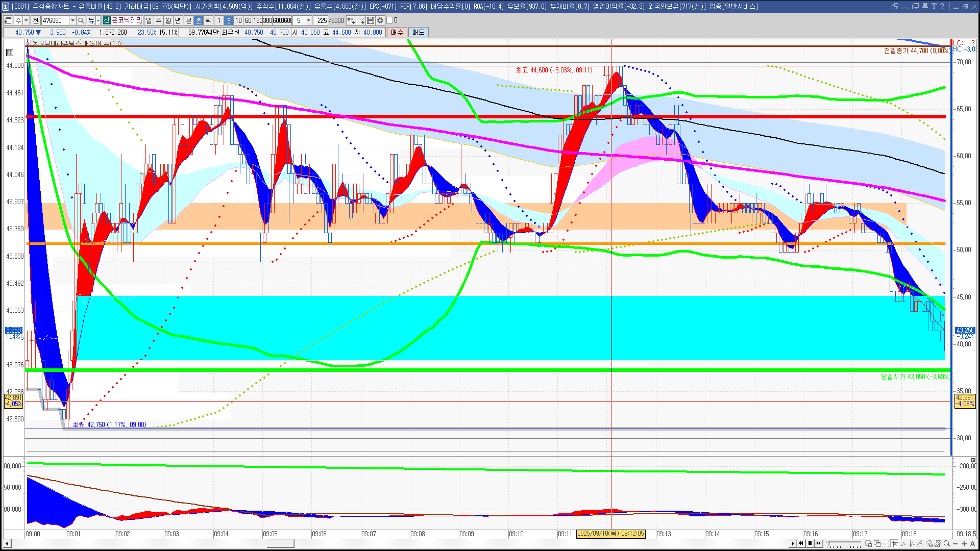Expand the 뉴 news dropdown arrow

click(98, 20)
